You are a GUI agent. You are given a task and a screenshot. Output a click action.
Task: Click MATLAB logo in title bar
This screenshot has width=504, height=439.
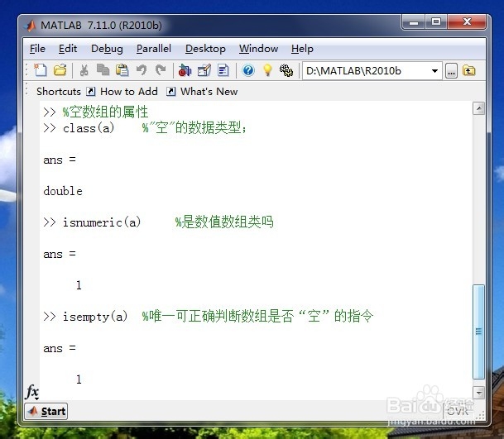pyautogui.click(x=31, y=26)
